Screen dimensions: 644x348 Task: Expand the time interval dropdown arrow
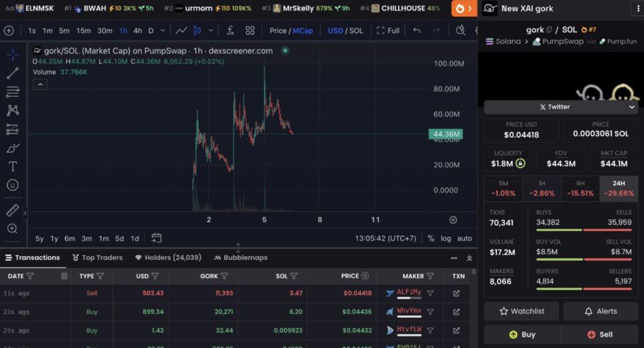[x=163, y=30]
